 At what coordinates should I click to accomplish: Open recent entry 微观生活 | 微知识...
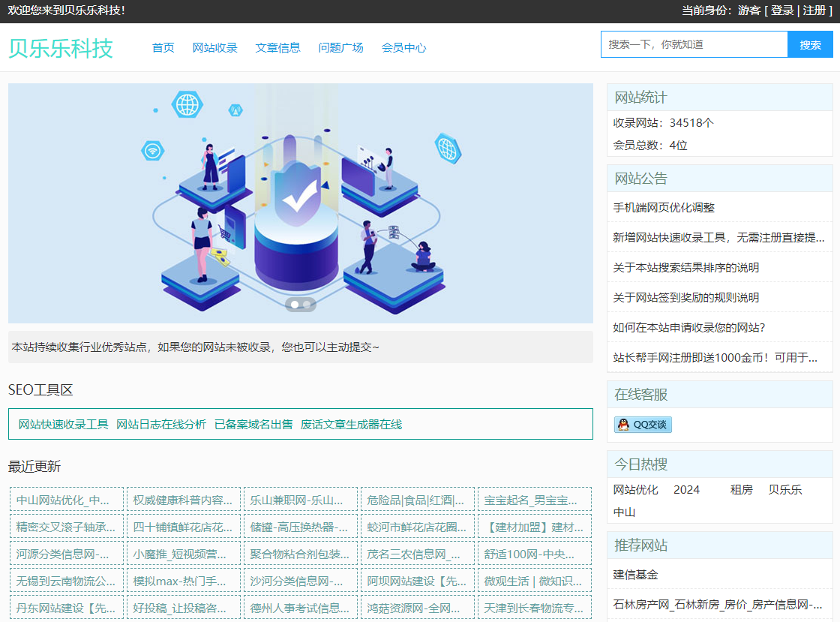click(x=535, y=581)
